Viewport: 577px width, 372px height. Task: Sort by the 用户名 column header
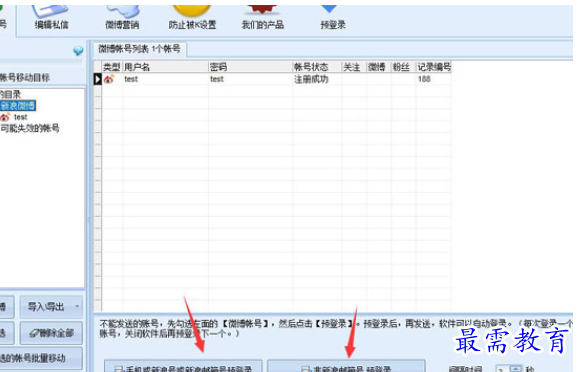pos(165,67)
